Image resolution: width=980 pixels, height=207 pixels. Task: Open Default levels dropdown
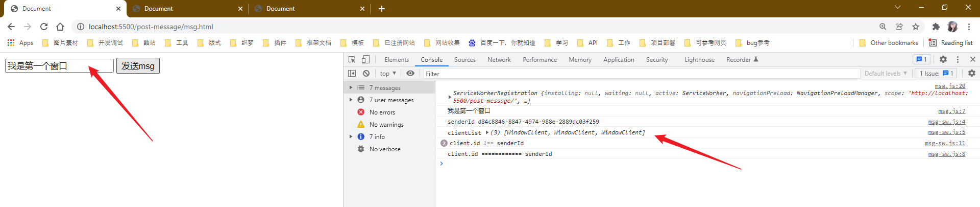coord(886,74)
